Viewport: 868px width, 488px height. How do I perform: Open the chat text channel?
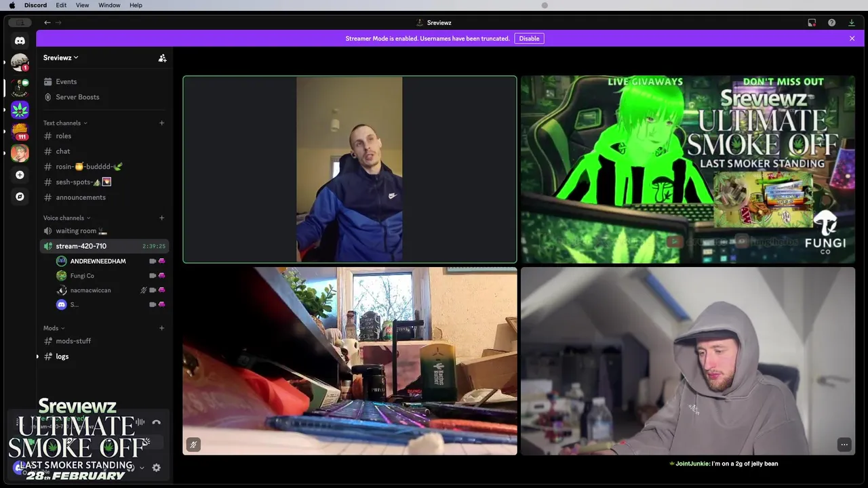[x=104, y=151]
